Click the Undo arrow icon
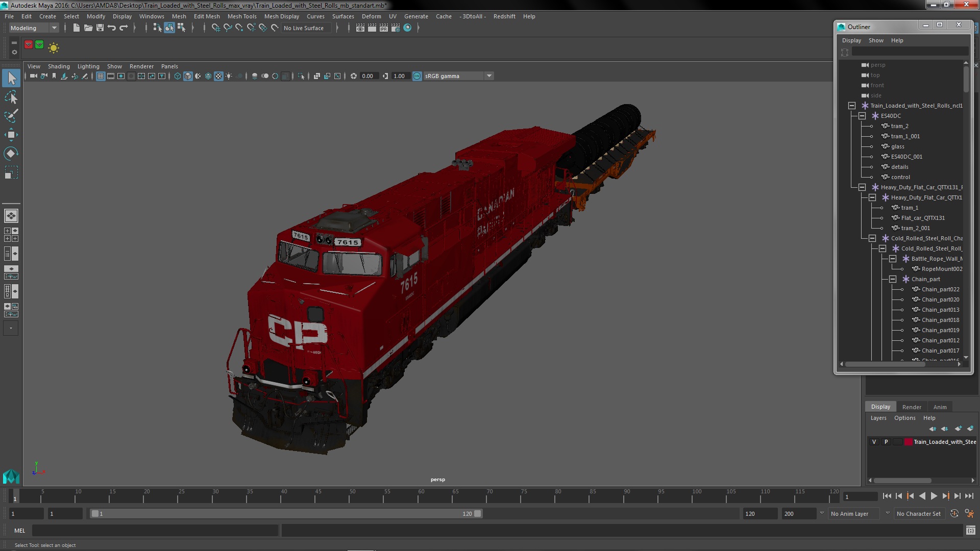Image resolution: width=980 pixels, height=551 pixels. pos(112,28)
